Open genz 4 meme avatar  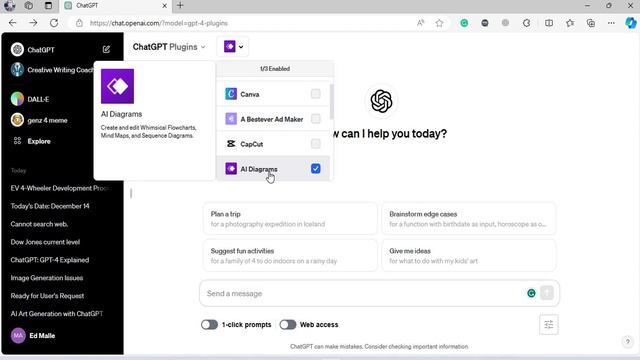click(x=17, y=120)
